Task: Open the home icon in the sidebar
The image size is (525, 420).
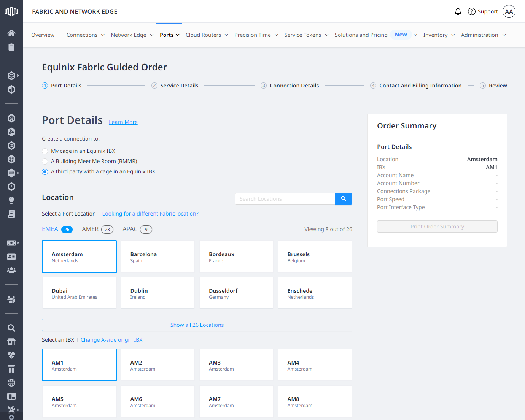Action: click(x=11, y=33)
